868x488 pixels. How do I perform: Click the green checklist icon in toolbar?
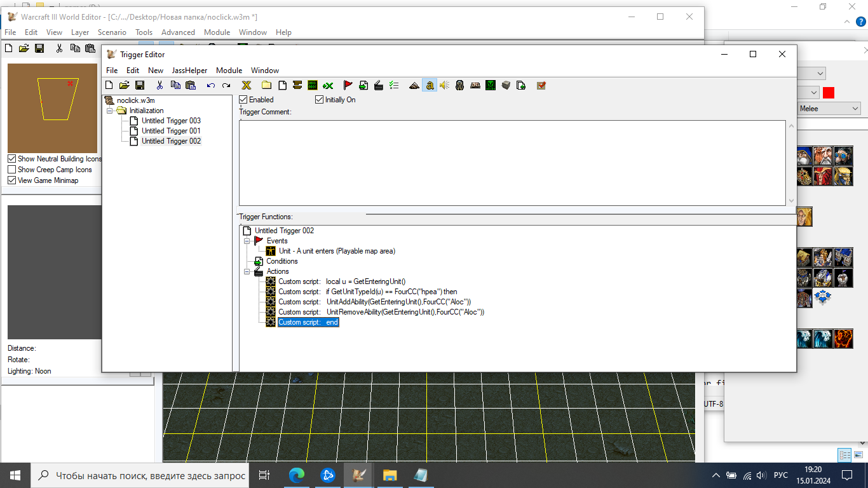393,85
